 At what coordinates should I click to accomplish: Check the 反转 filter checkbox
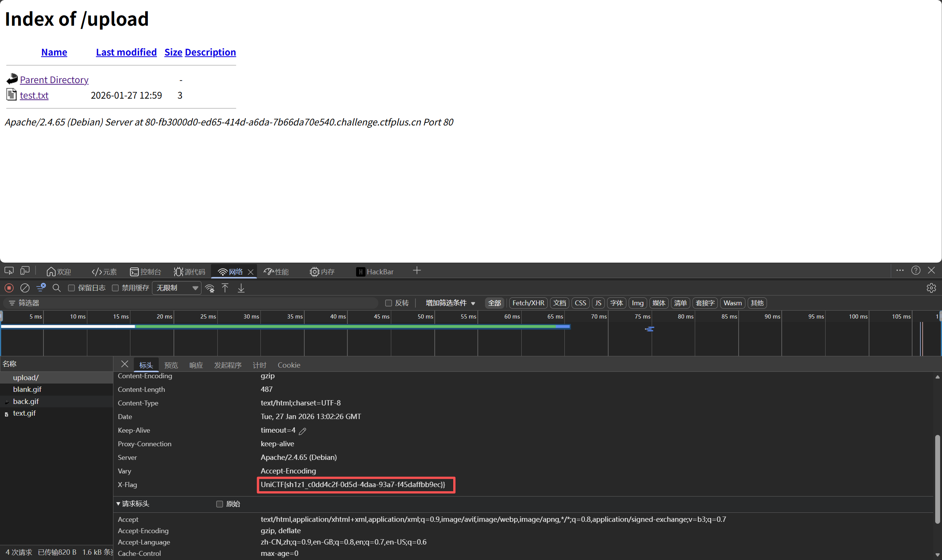point(388,303)
